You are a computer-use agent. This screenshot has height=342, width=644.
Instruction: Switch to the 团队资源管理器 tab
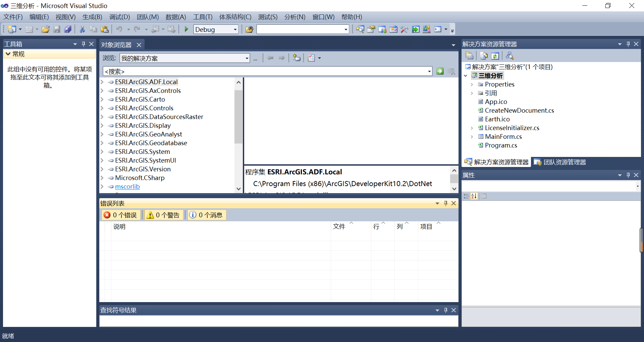point(560,162)
